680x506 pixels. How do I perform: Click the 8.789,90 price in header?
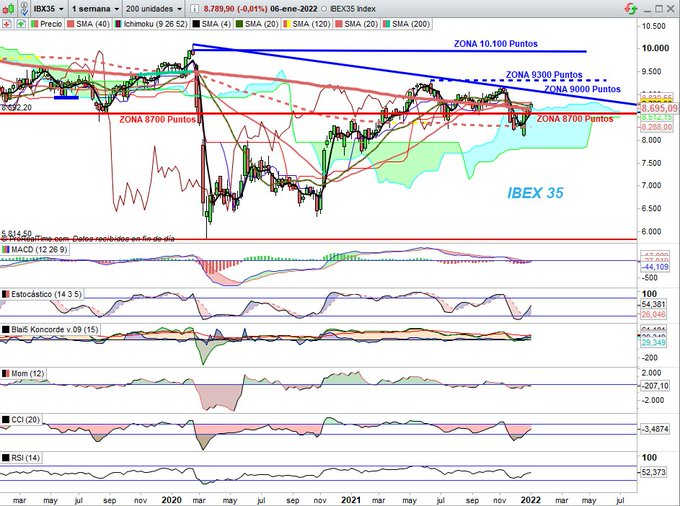pos(220,9)
